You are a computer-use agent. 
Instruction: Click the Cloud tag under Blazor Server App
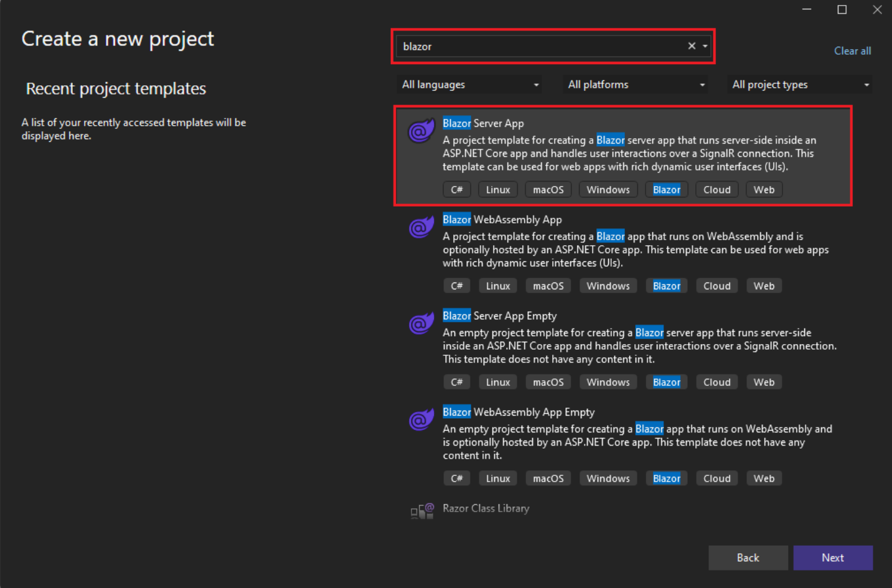coord(717,190)
